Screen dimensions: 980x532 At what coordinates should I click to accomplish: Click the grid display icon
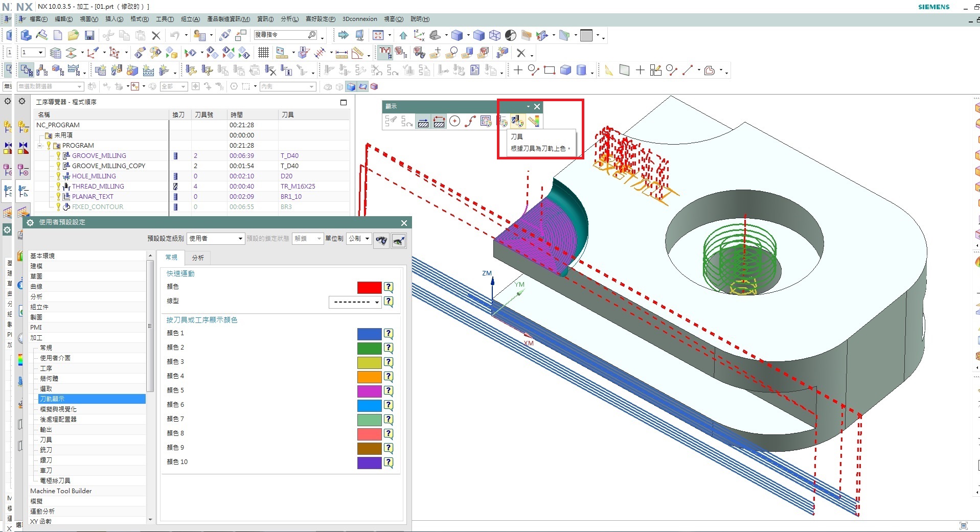pos(263,53)
